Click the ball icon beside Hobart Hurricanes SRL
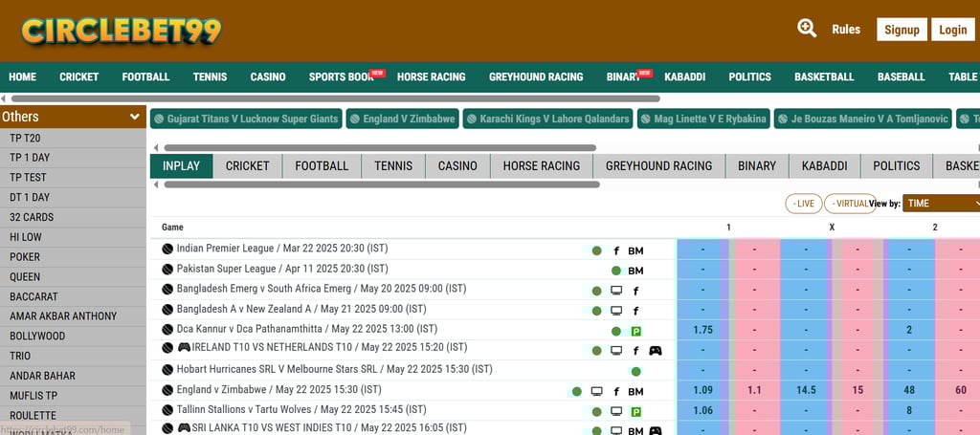The width and height of the screenshot is (980, 435). (167, 370)
